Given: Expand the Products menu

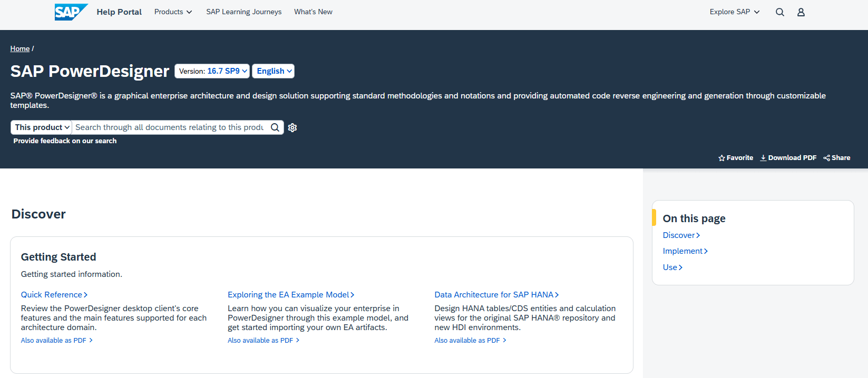Looking at the screenshot, I should 173,12.
